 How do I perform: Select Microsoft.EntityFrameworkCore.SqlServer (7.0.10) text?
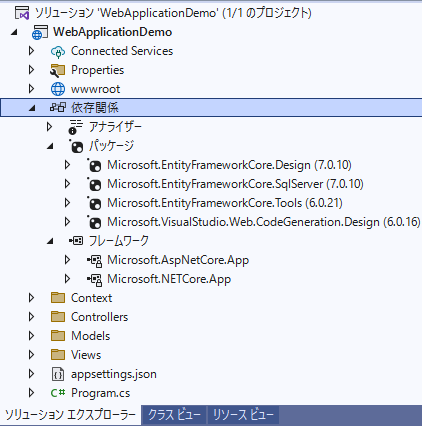[235, 184]
